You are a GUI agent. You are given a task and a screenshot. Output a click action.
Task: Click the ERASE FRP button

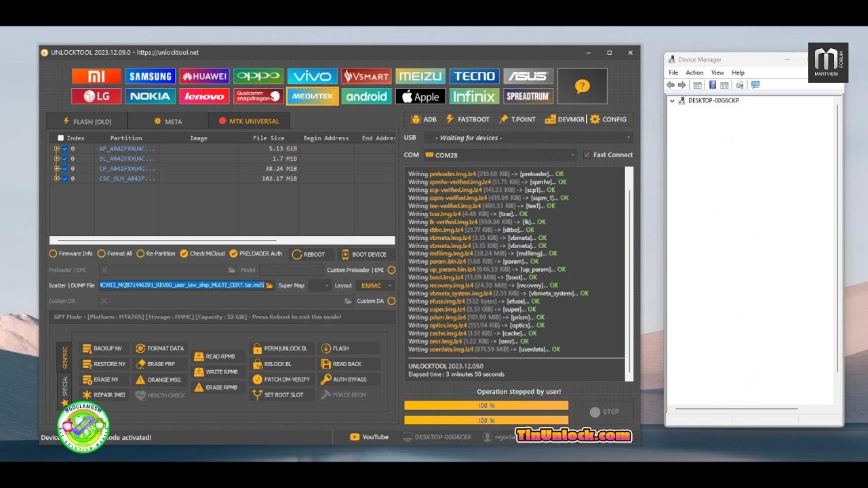tap(160, 364)
